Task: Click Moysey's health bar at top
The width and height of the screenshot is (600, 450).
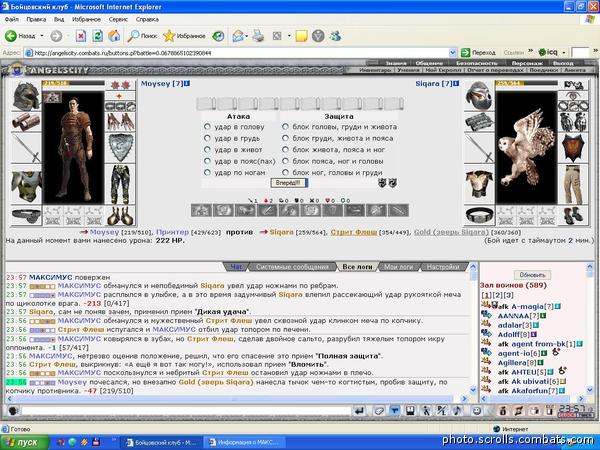Action: click(73, 83)
